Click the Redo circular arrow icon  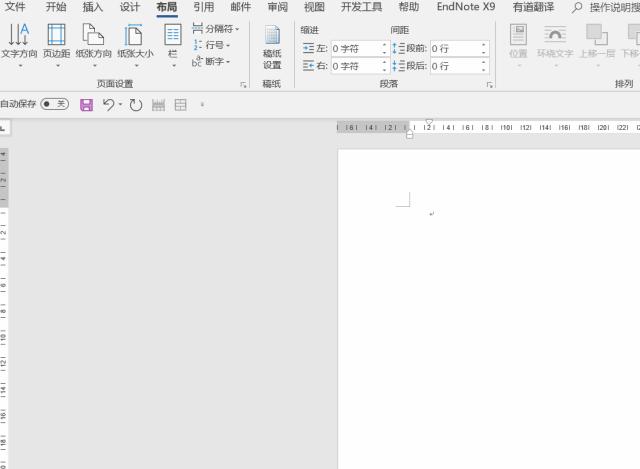pyautogui.click(x=136, y=104)
